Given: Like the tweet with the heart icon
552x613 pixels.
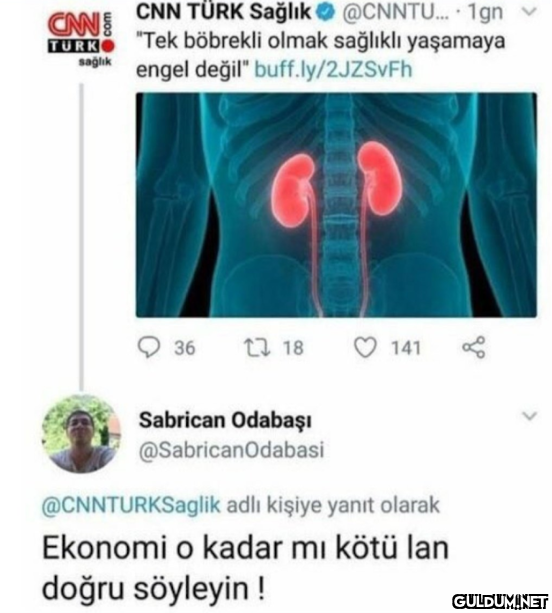Looking at the screenshot, I should pos(365,347).
